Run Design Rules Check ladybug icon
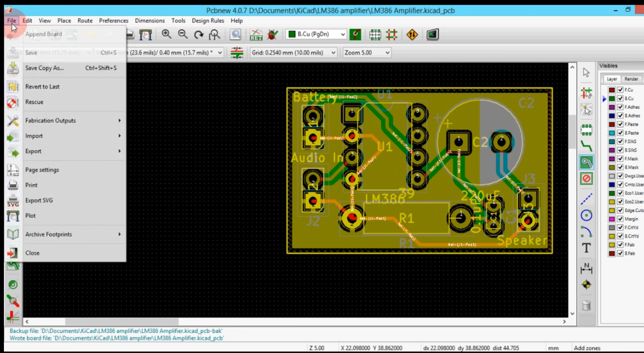Screen dimensions: 644x353 pyautogui.click(x=272, y=35)
